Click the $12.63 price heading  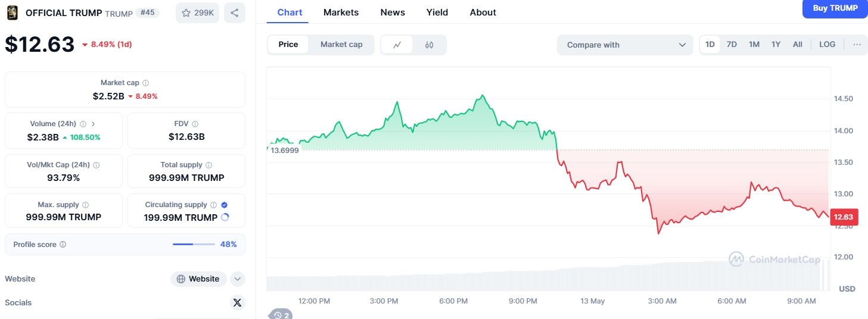(40, 45)
